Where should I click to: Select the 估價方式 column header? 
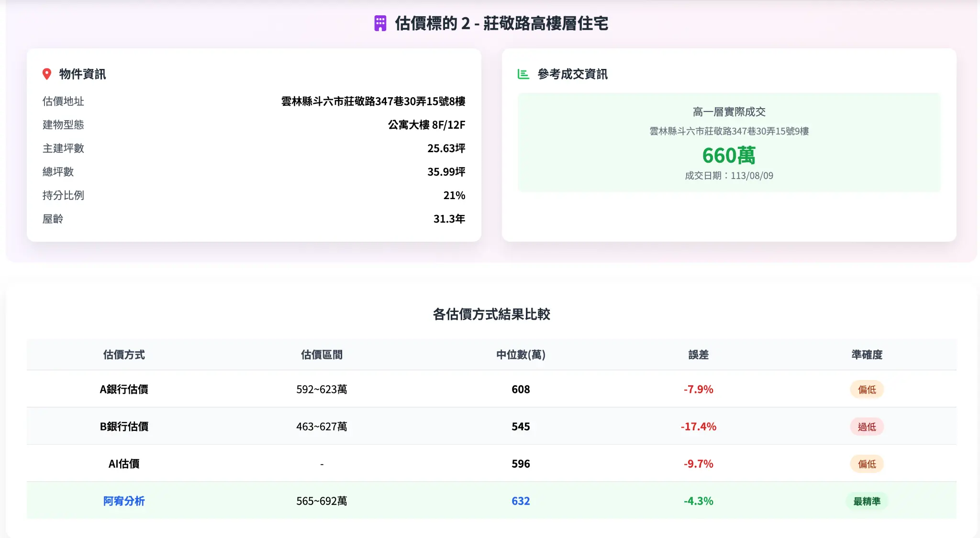pyautogui.click(x=124, y=355)
